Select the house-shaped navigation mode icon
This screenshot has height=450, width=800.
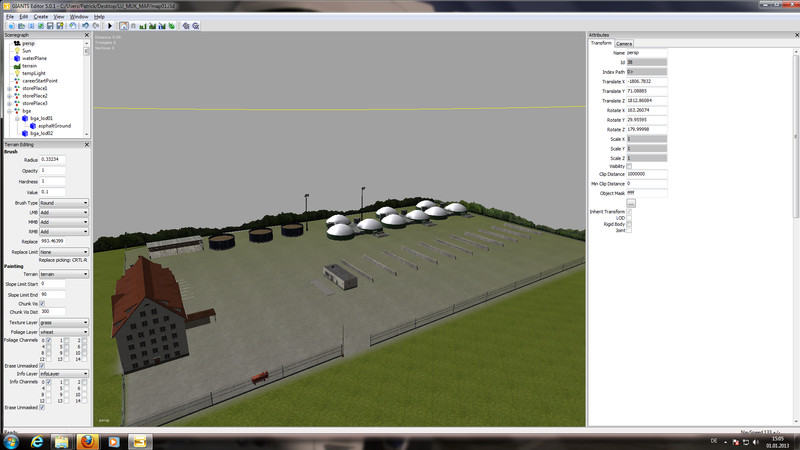(123, 26)
